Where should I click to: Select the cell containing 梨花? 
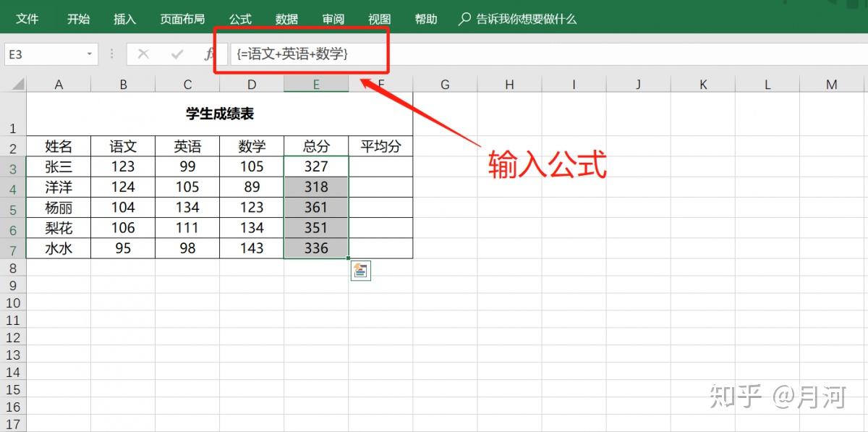(59, 228)
